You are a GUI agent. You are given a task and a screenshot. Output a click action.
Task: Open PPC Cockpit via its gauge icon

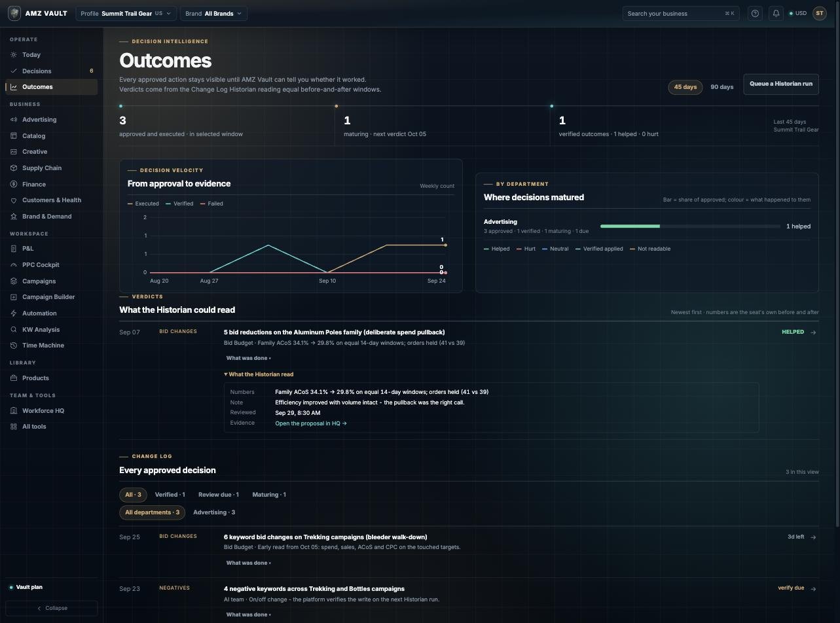14,265
